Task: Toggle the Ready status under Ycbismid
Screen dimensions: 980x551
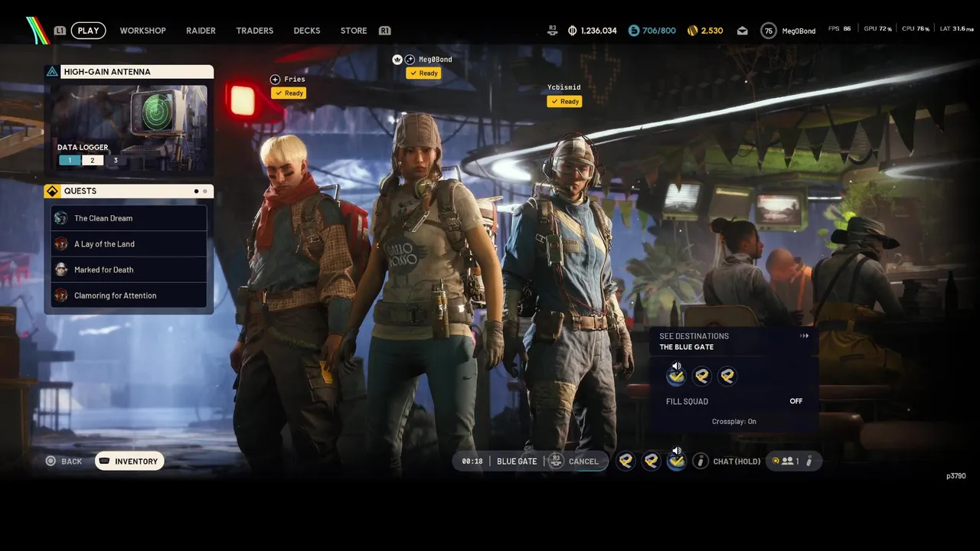Action: tap(564, 101)
